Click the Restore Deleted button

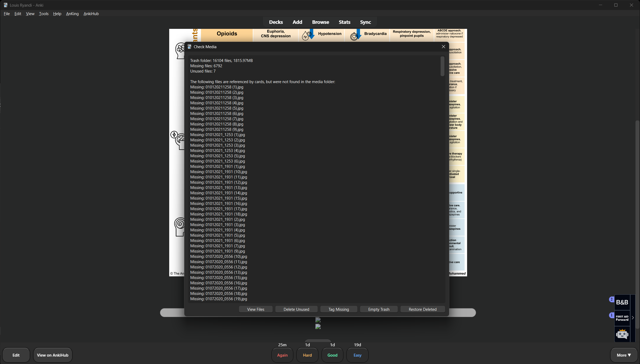click(x=422, y=309)
